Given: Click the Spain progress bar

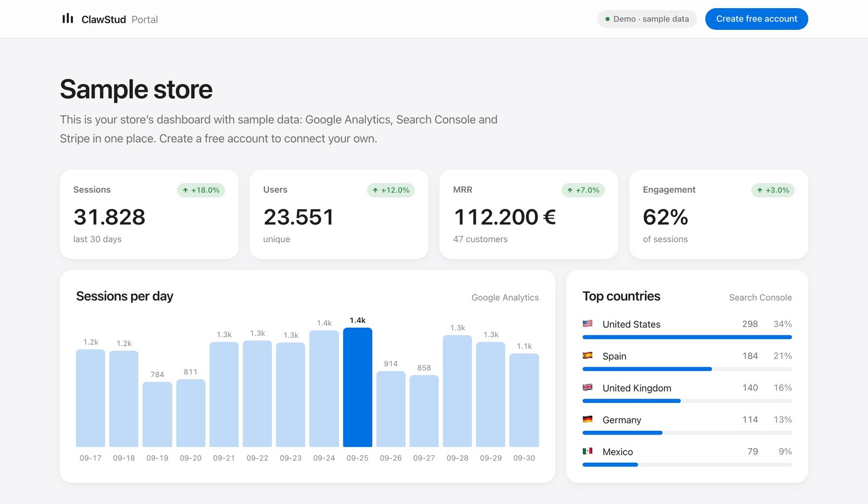Looking at the screenshot, I should coord(687,369).
